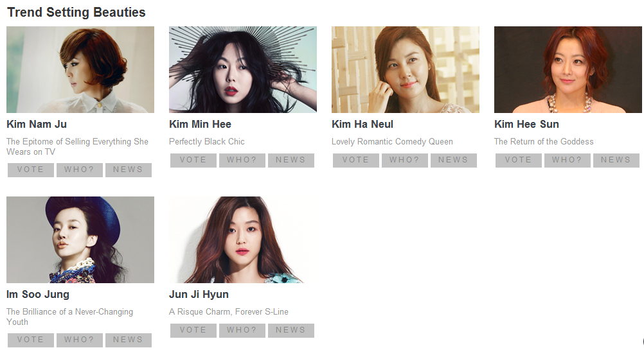Screen dimensions: 644x357
Task: Vote for Kim Nam Ju
Action: [31, 170]
